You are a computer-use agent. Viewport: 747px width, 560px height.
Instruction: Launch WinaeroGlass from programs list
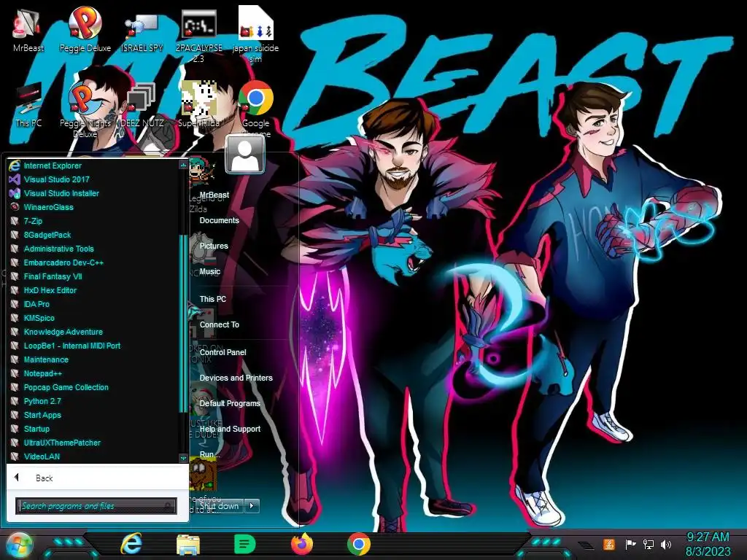point(93,207)
